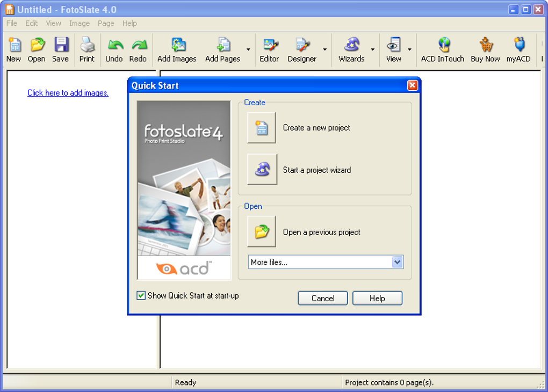Click the Ready status bar text
The height and width of the screenshot is (392, 548).
click(185, 382)
